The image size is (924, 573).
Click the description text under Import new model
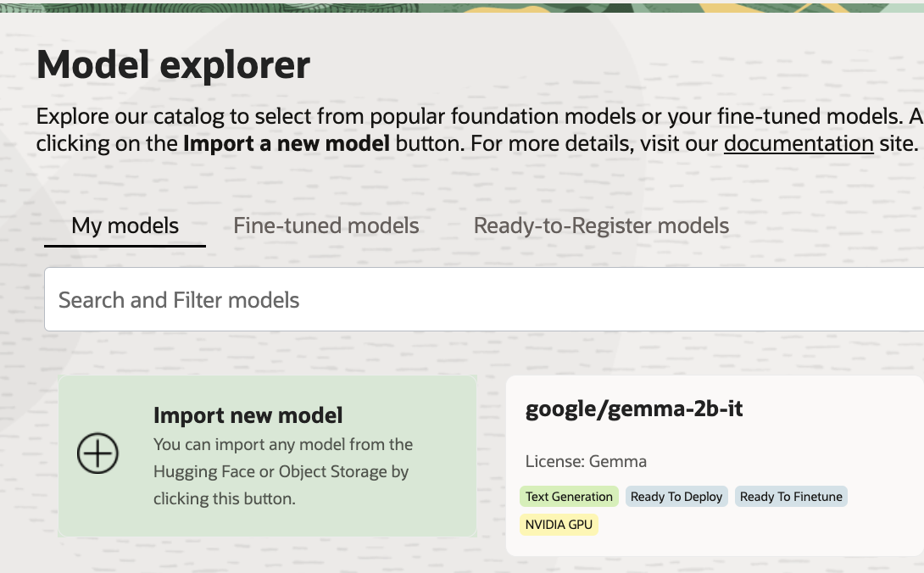pos(282,471)
